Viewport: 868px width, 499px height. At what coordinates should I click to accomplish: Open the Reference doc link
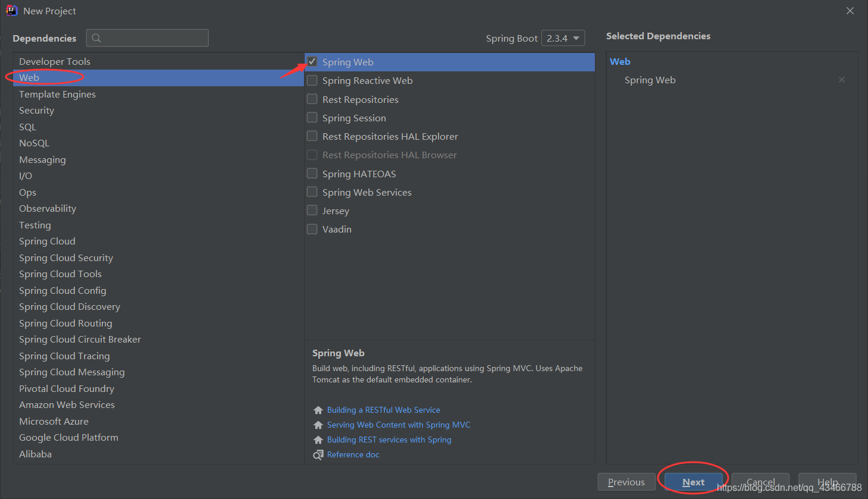353,454
